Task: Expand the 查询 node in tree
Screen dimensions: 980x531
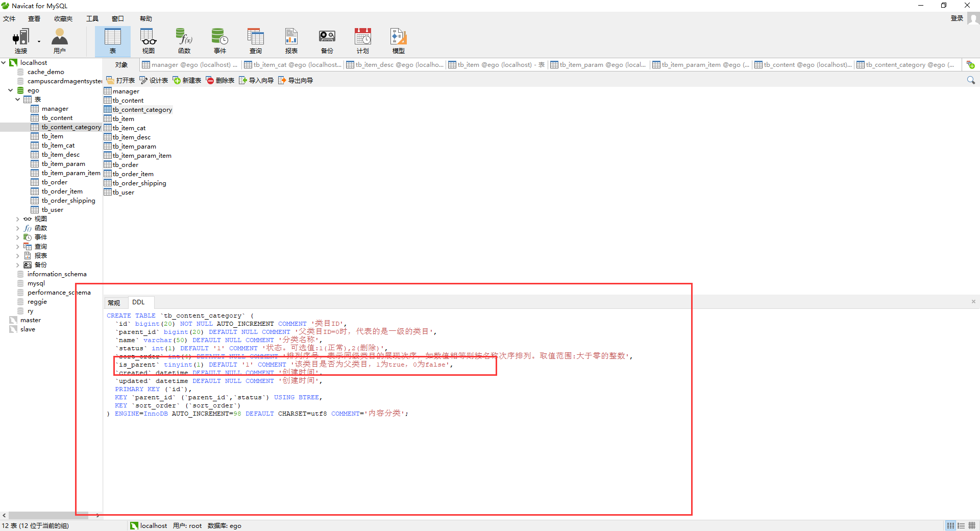Action: pos(18,247)
